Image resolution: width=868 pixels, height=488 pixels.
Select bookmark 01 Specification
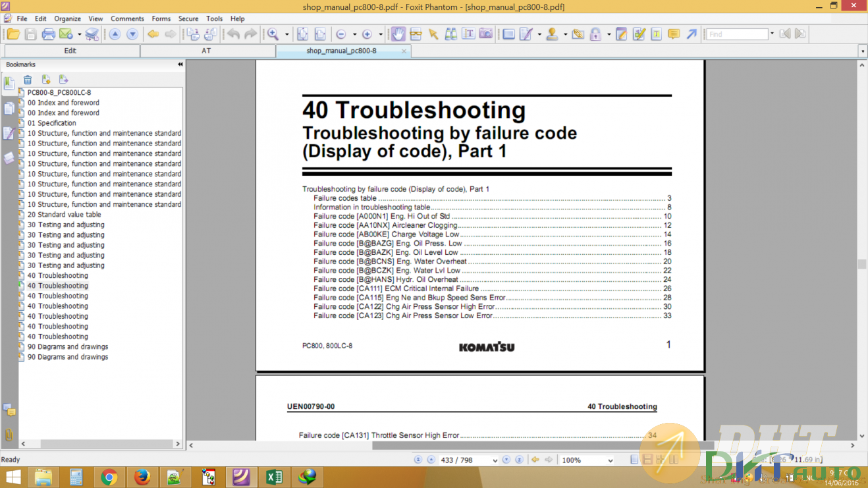click(51, 123)
